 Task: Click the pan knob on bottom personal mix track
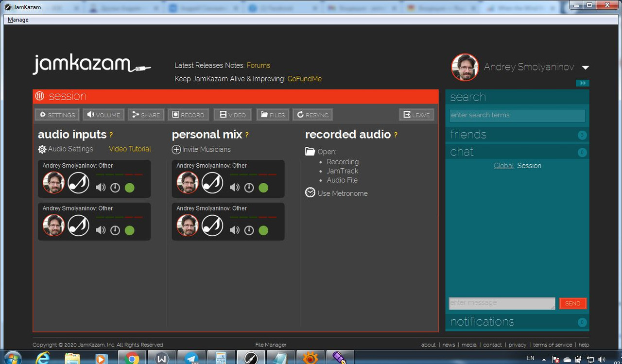click(x=249, y=230)
